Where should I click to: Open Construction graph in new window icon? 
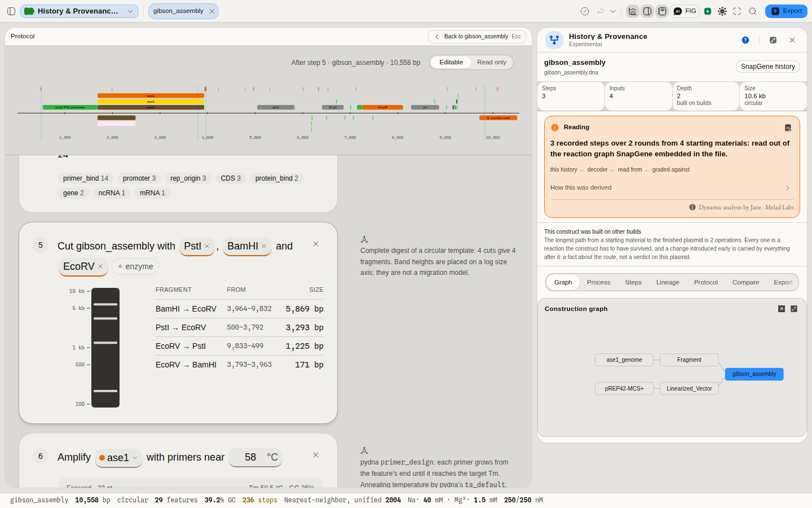(782, 309)
